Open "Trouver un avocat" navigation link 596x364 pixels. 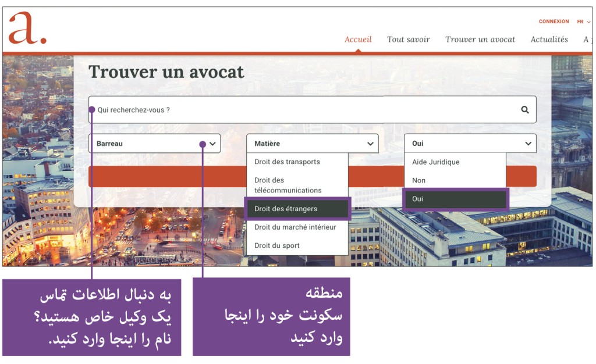tap(480, 39)
